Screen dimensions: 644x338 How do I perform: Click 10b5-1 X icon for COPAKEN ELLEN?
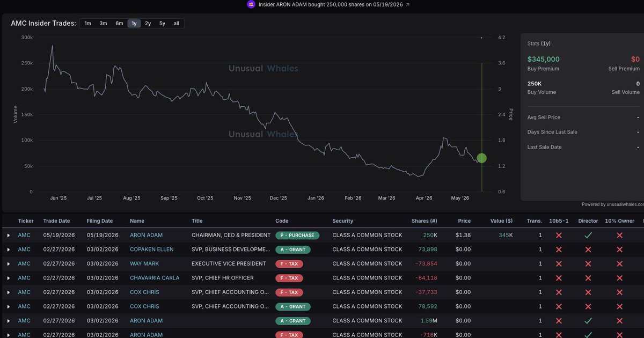tap(559, 249)
